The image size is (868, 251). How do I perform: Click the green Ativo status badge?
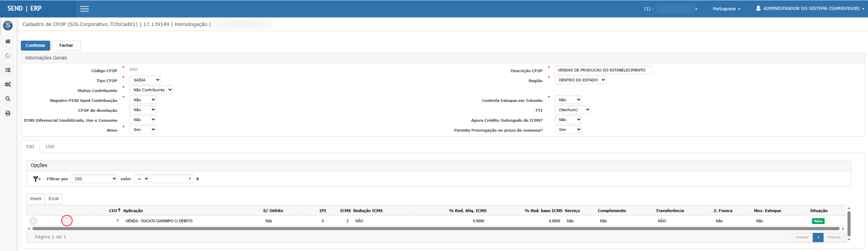point(818,221)
